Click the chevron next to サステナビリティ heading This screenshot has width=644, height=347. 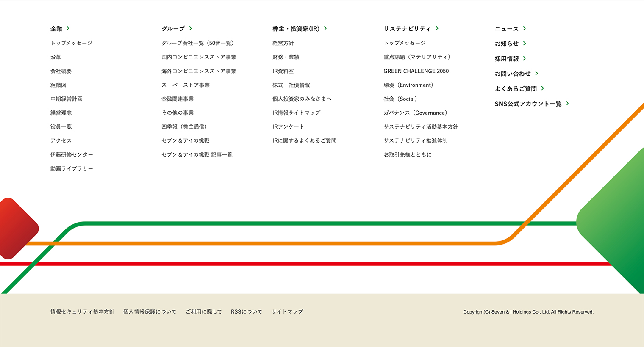click(x=437, y=28)
